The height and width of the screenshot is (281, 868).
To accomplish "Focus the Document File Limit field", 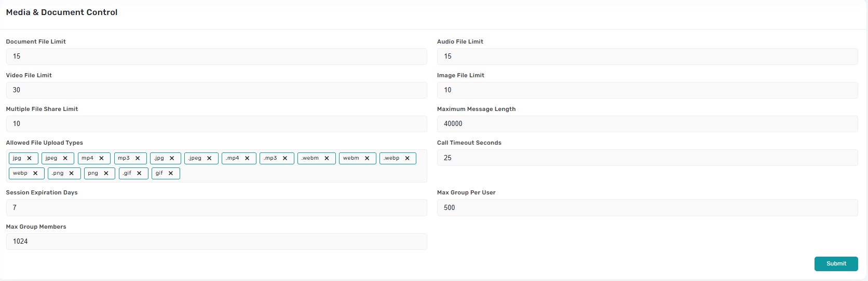I will (216, 57).
